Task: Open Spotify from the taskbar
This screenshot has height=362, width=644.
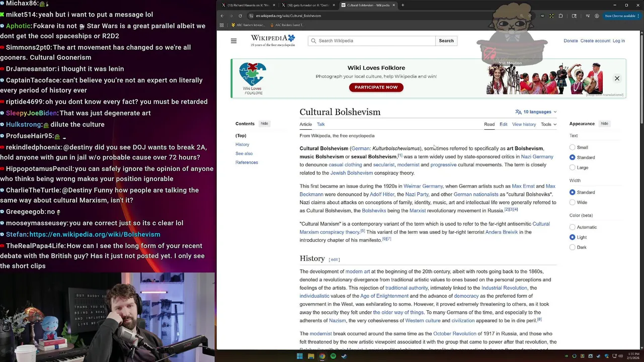Action: click(x=333, y=356)
